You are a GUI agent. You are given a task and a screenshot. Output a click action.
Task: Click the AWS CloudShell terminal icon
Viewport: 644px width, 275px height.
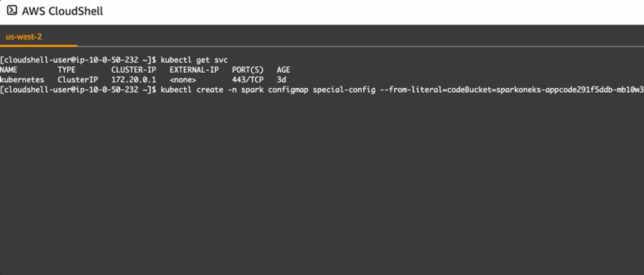pyautogui.click(x=12, y=11)
